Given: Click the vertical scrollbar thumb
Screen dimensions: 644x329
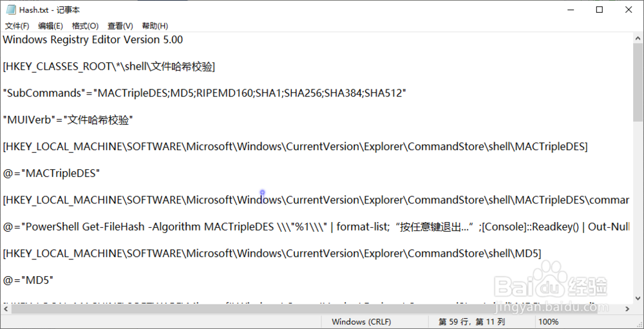Looking at the screenshot, I should pos(639,82).
